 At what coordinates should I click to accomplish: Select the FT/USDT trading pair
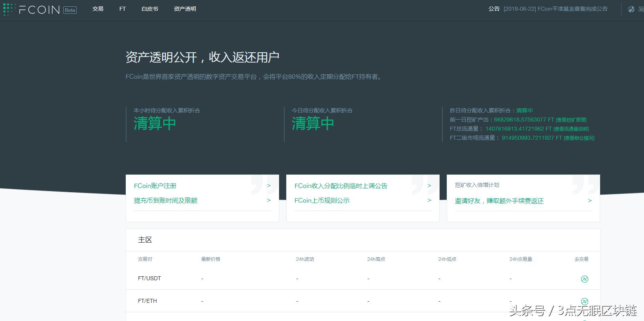point(149,278)
